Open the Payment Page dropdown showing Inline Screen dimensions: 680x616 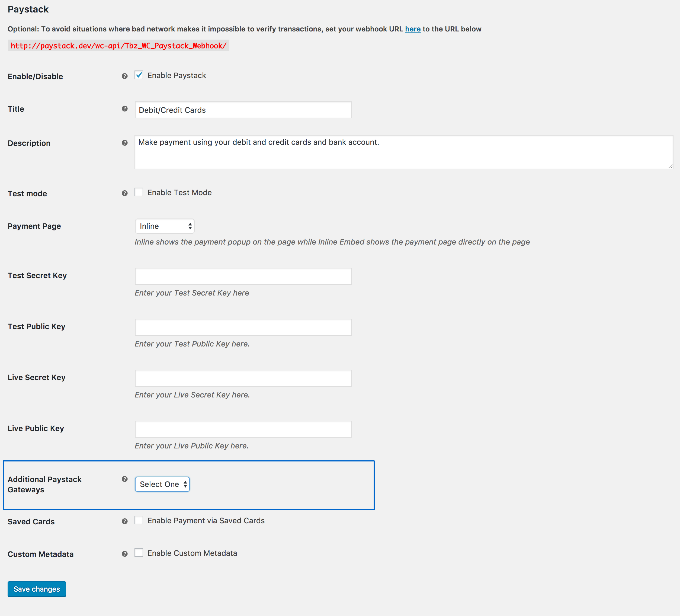tap(165, 226)
